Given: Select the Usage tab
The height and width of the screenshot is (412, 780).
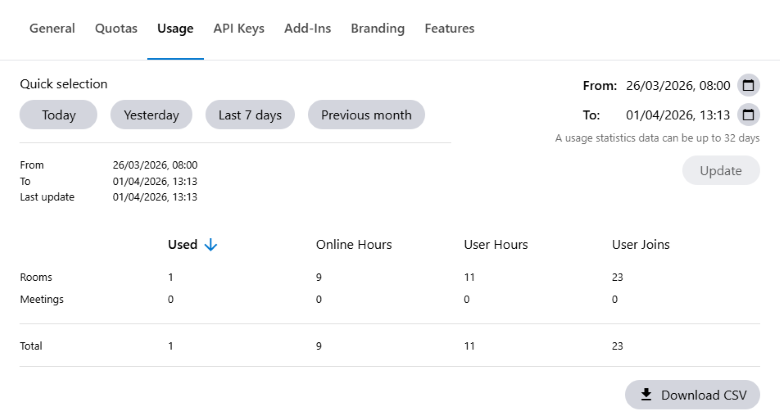Looking at the screenshot, I should [x=175, y=28].
